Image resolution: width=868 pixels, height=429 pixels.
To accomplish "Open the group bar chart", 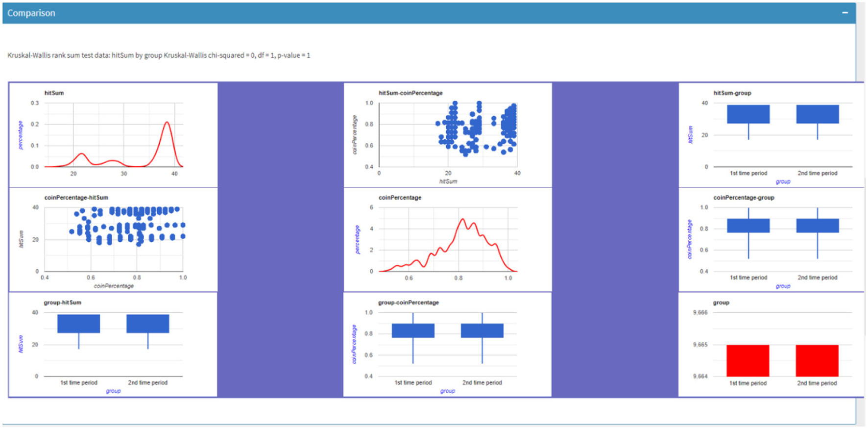I will pyautogui.click(x=771, y=345).
